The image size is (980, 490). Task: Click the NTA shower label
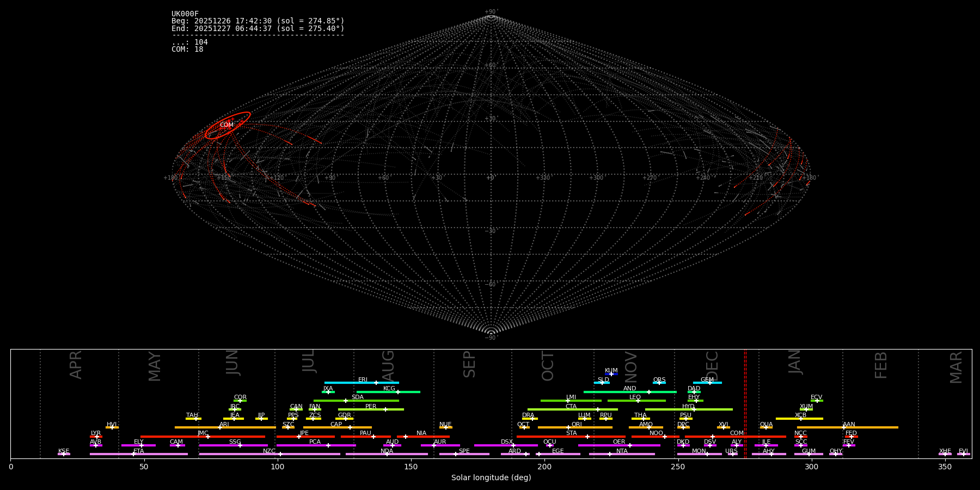[622, 451]
